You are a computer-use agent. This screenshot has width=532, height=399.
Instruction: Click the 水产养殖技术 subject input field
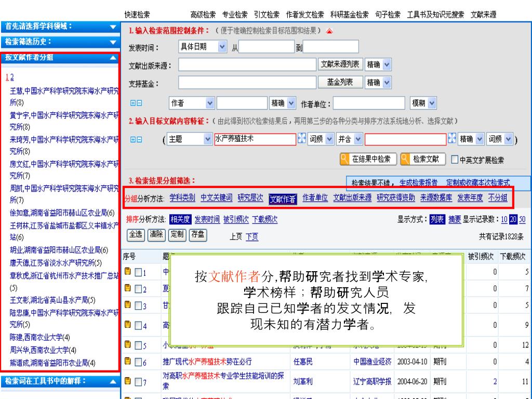coord(255,139)
